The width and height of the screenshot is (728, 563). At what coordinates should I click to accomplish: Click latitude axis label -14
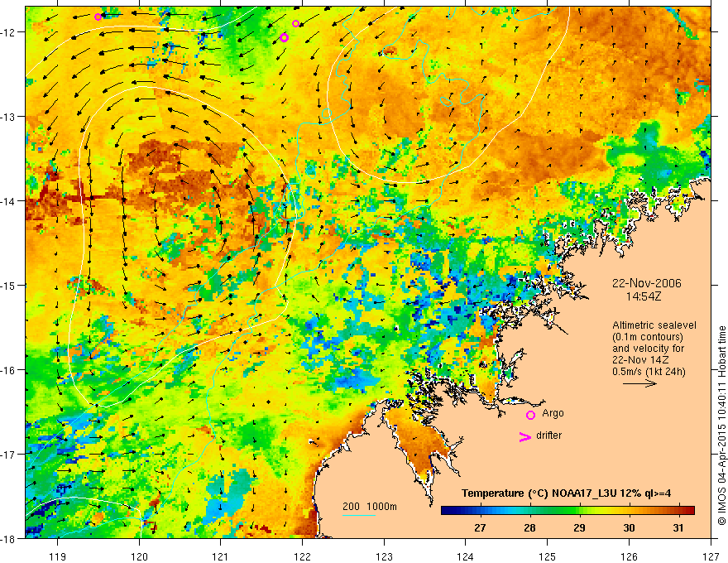[x=9, y=201]
